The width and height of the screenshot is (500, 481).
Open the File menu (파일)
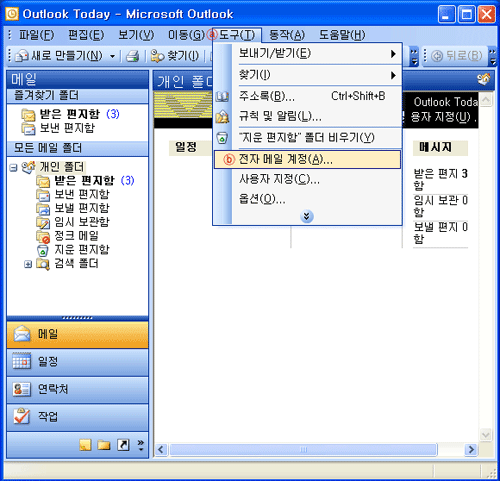point(36,35)
